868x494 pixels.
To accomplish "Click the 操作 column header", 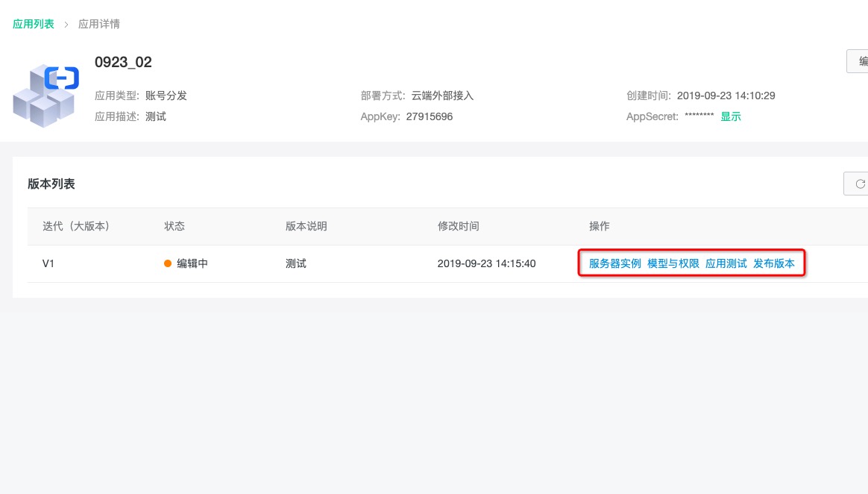I will [599, 226].
